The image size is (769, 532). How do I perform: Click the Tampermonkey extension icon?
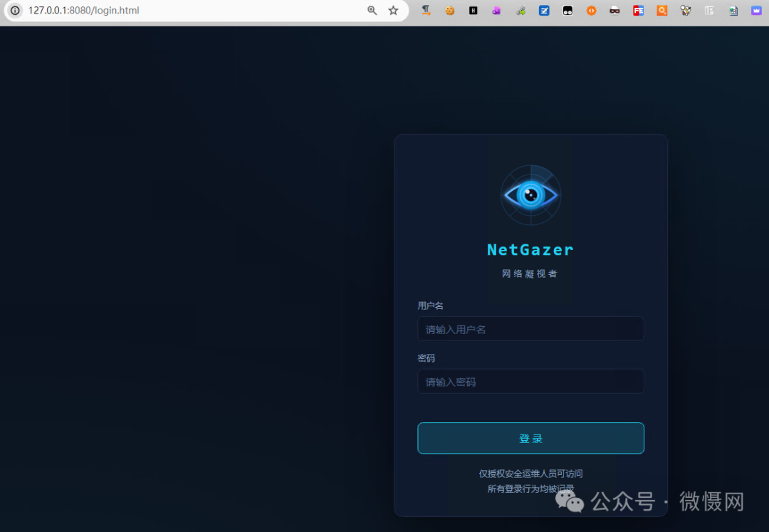(x=567, y=10)
